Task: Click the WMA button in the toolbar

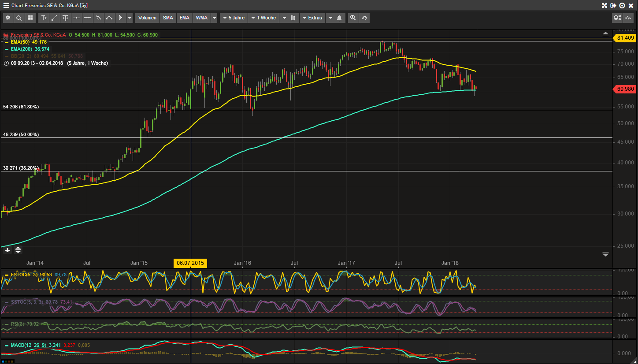Action: click(201, 18)
